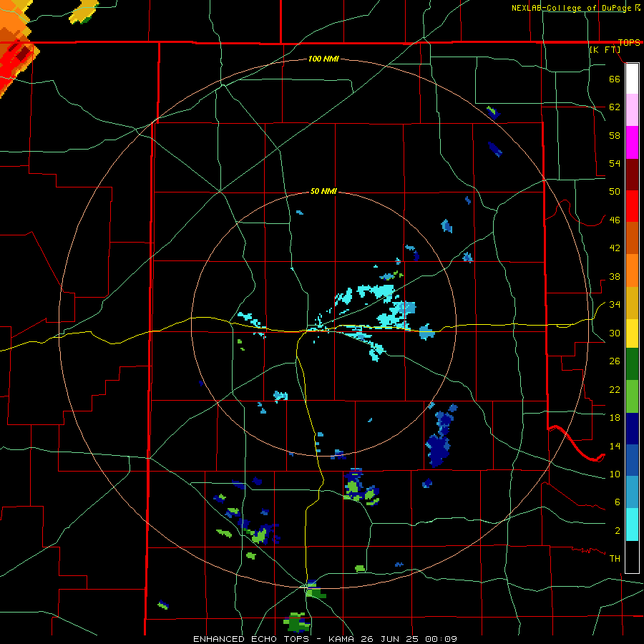Click the "KAMA" radar site identifier
Image resolution: width=644 pixels, height=644 pixels.
tap(341, 639)
